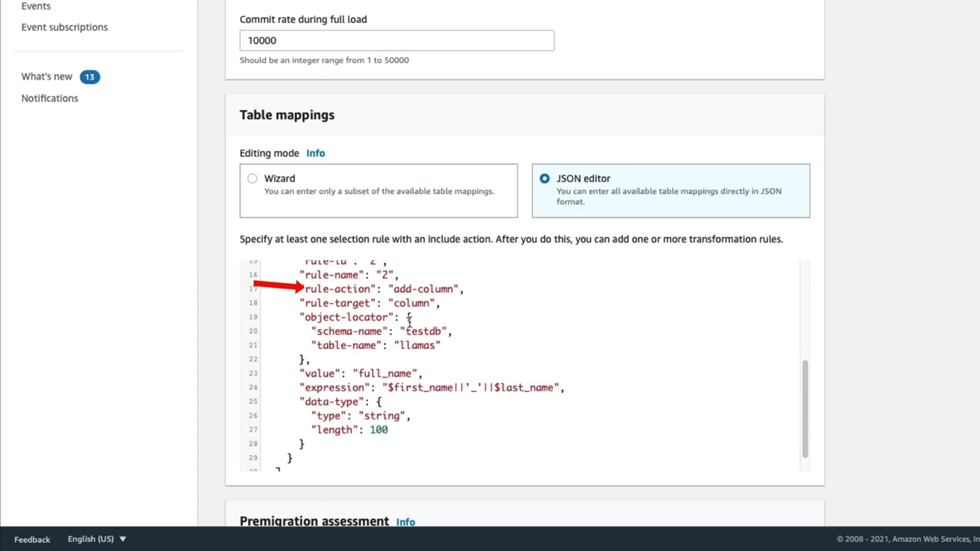
Task: Open Notifications from the sidebar
Action: point(50,98)
